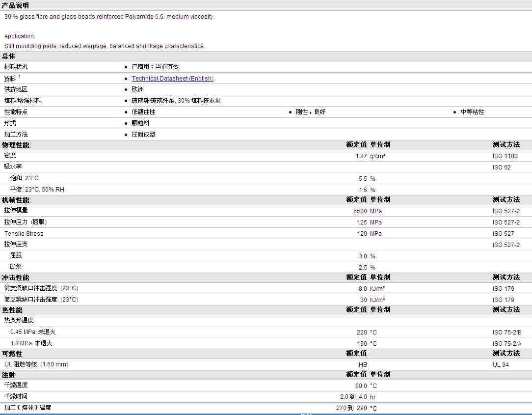This screenshot has width=532, height=415.
Task: Select the ISO 75-2/B test method cell
Action: tap(507, 332)
